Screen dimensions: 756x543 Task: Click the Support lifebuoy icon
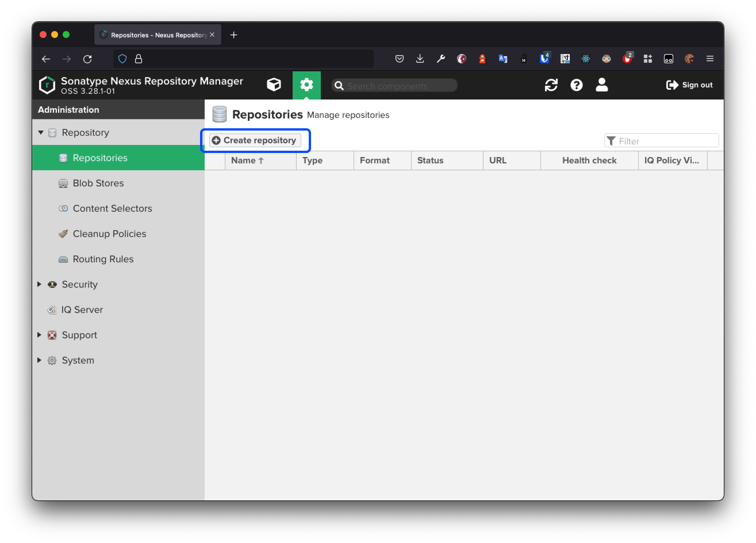point(52,335)
